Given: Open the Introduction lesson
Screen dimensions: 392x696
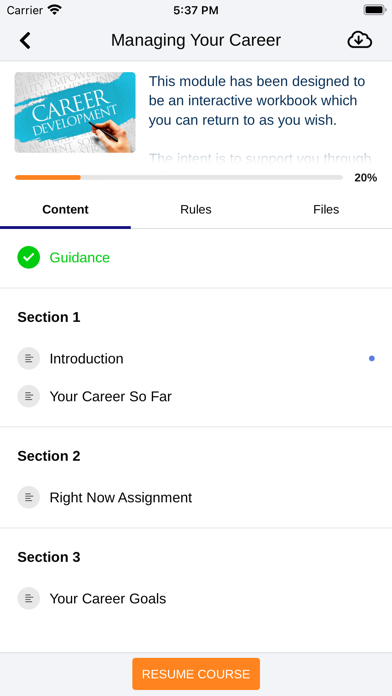Looking at the screenshot, I should pos(196,359).
